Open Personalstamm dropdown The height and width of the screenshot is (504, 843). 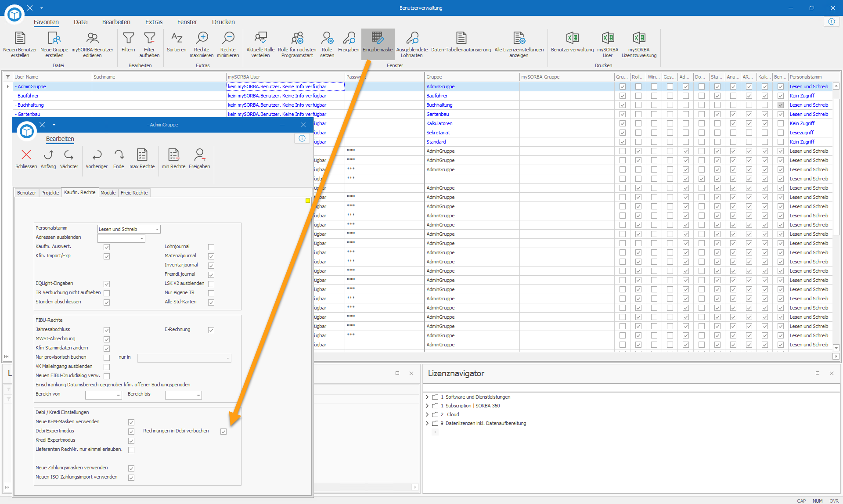coord(157,229)
